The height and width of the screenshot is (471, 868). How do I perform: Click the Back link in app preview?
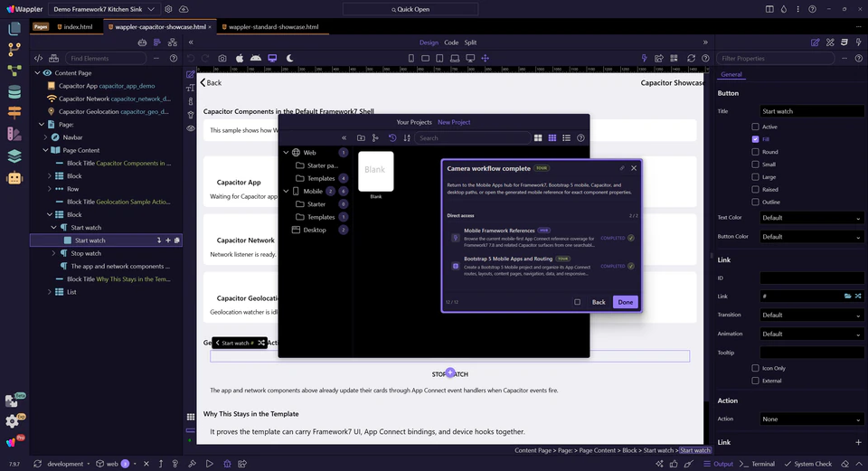click(x=211, y=82)
